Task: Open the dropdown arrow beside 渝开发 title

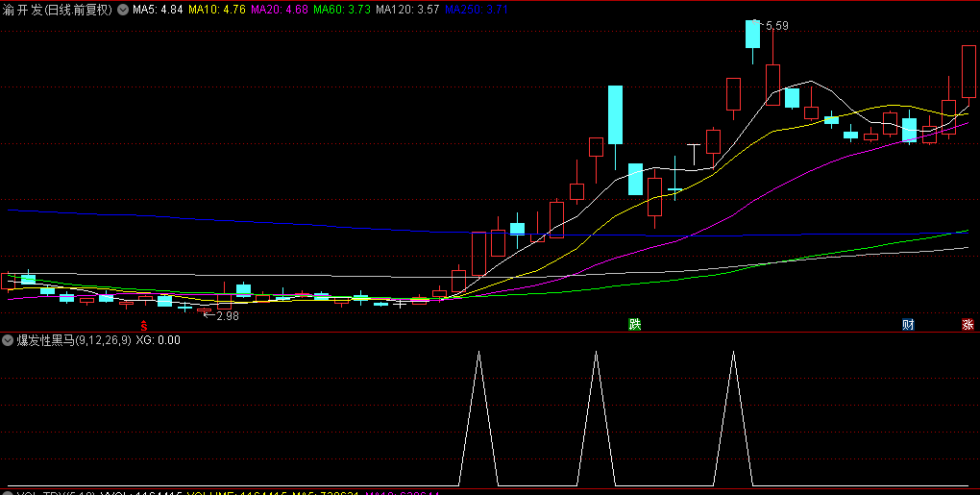Action: (x=123, y=10)
